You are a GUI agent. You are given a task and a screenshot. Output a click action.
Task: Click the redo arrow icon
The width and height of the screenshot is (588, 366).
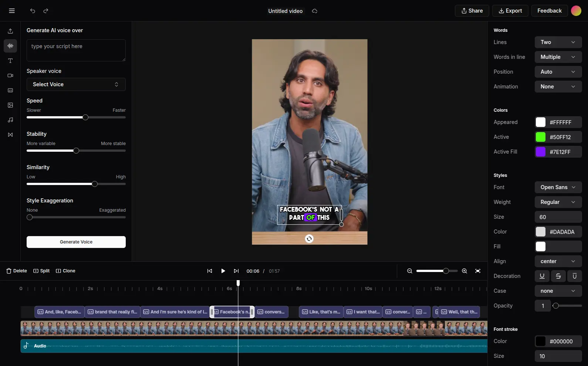coord(46,11)
